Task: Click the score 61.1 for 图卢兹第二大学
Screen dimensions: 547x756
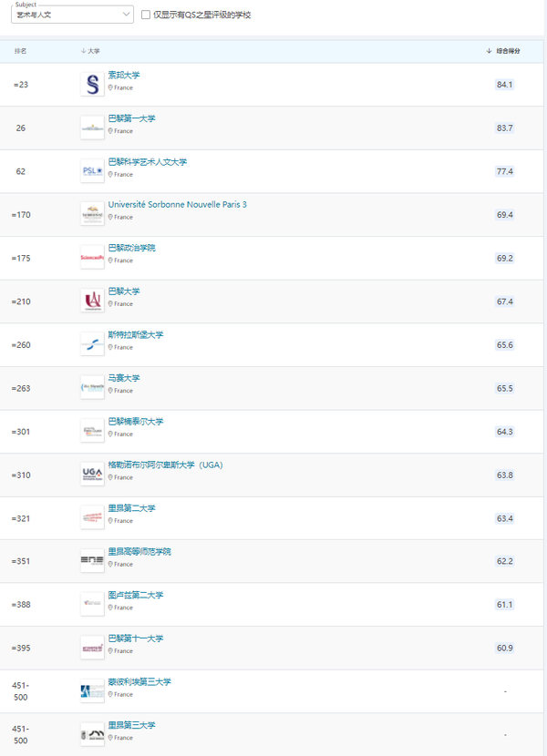Action: tap(504, 605)
